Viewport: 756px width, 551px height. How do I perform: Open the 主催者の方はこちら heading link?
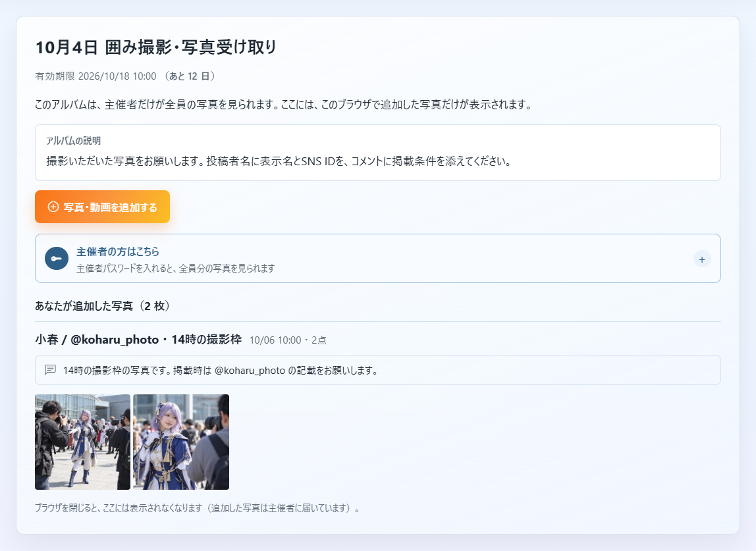click(x=118, y=251)
